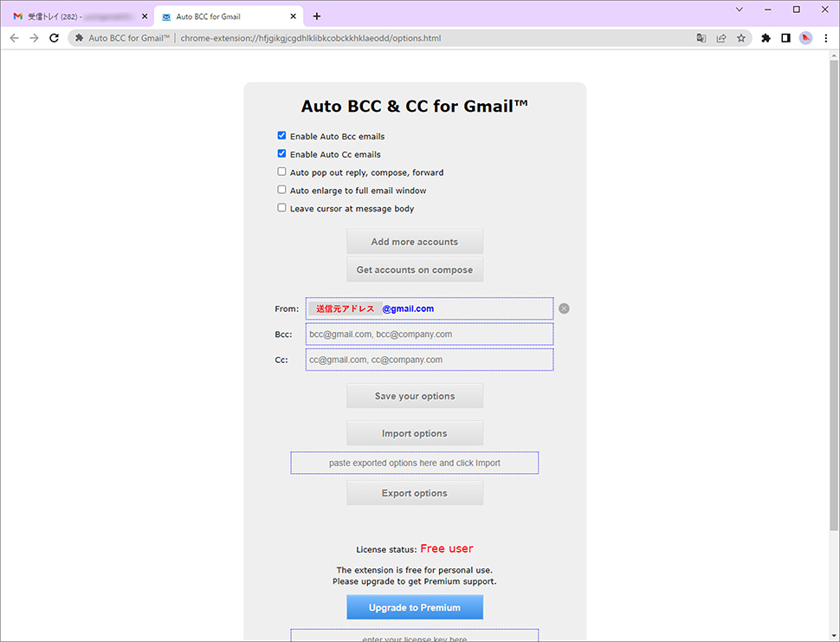Image resolution: width=840 pixels, height=642 pixels.
Task: Maximize the Chrome window
Action: pyautogui.click(x=797, y=10)
